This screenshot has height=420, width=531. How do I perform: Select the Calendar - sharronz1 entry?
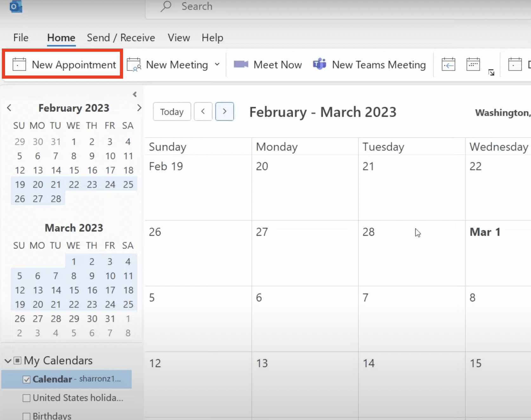click(x=67, y=379)
